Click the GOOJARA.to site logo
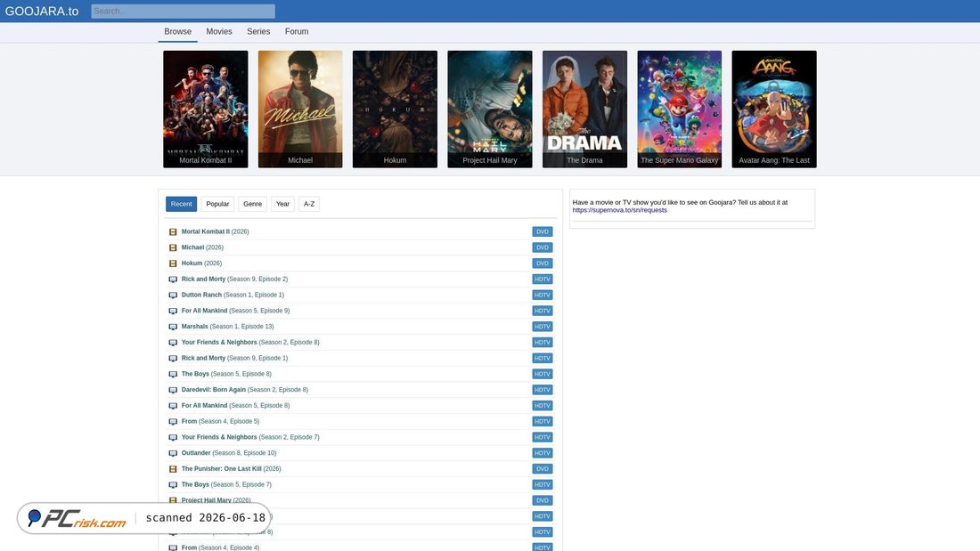This screenshot has width=980, height=551. [x=42, y=12]
